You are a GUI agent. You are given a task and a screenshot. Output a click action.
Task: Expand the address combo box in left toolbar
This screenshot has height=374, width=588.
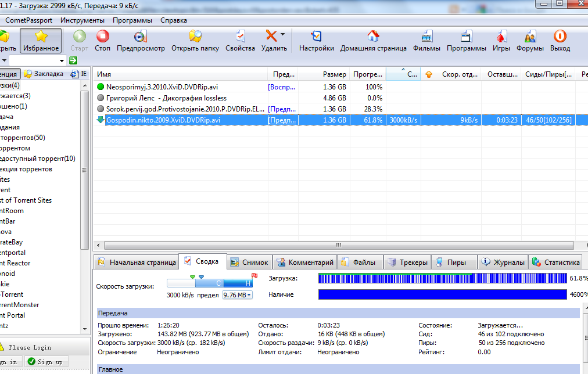62,60
